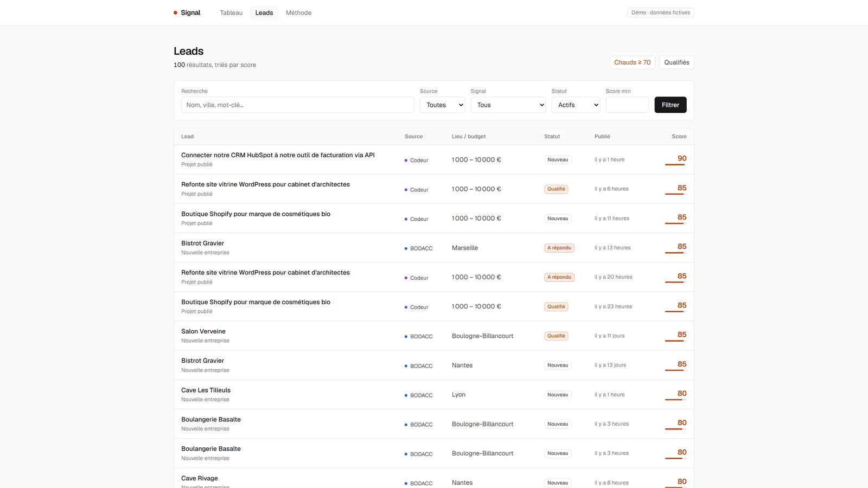Open the Source dropdown showing Toutes
This screenshot has width=868, height=488.
(x=443, y=105)
